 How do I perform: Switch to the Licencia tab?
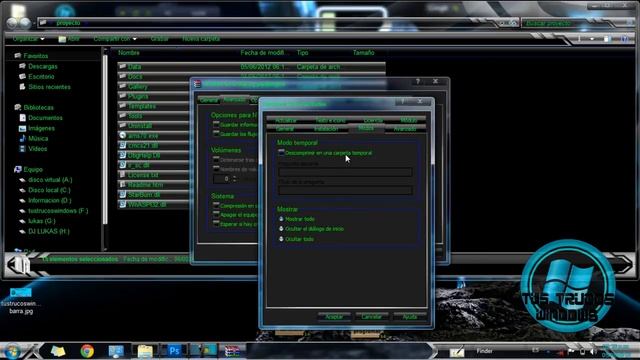373,120
